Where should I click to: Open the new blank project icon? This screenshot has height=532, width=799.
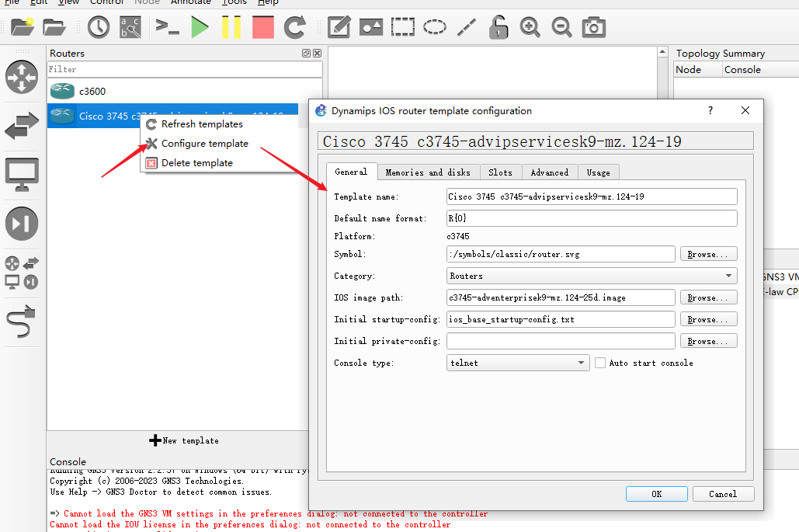[x=23, y=27]
